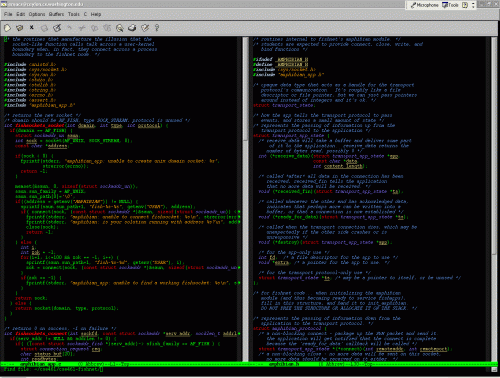The image size is (500, 378).
Task: Click the Emacs window title bar icon
Action: click(x=4, y=4)
